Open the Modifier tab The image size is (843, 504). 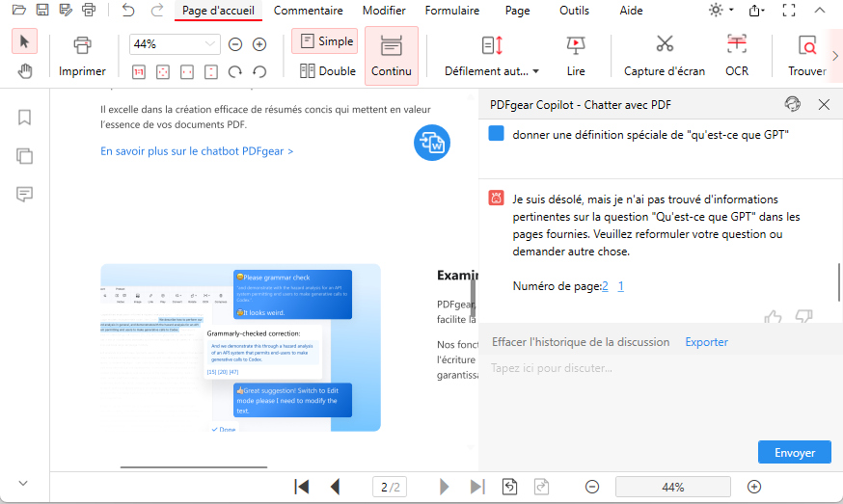click(384, 11)
